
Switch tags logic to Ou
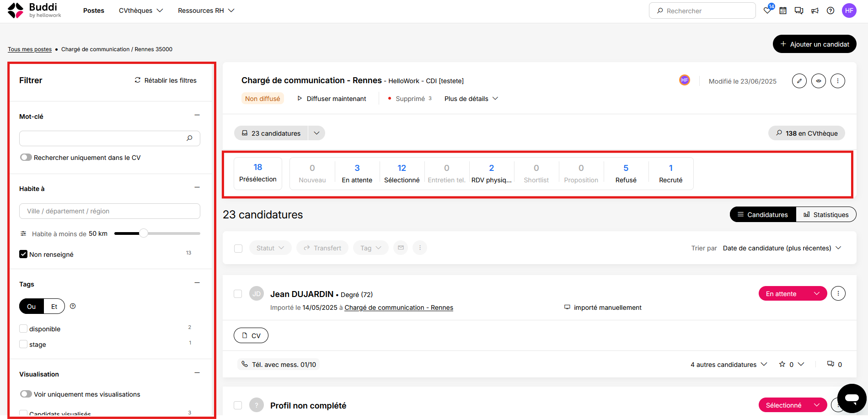point(31,306)
